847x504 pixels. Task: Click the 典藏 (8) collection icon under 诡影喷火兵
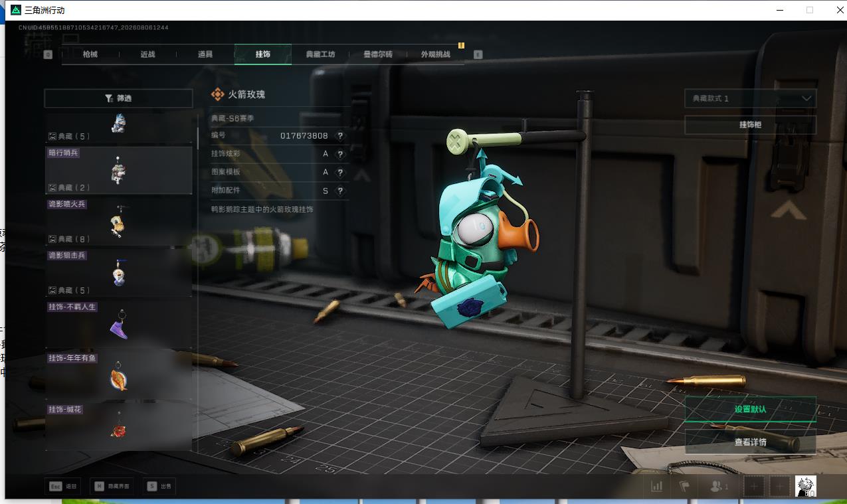[x=52, y=239]
